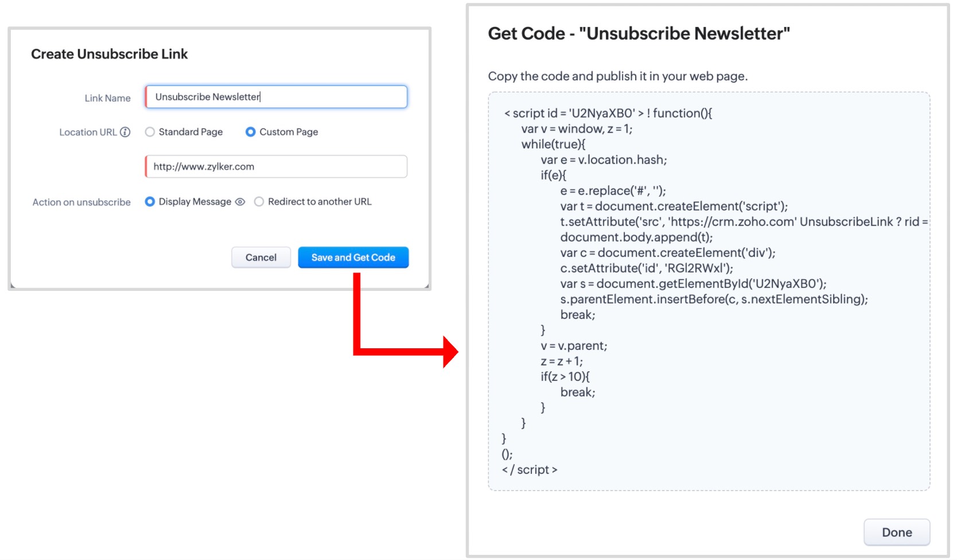Click the 'Copy the code and publish' instruction text
The image size is (957, 560).
click(617, 76)
